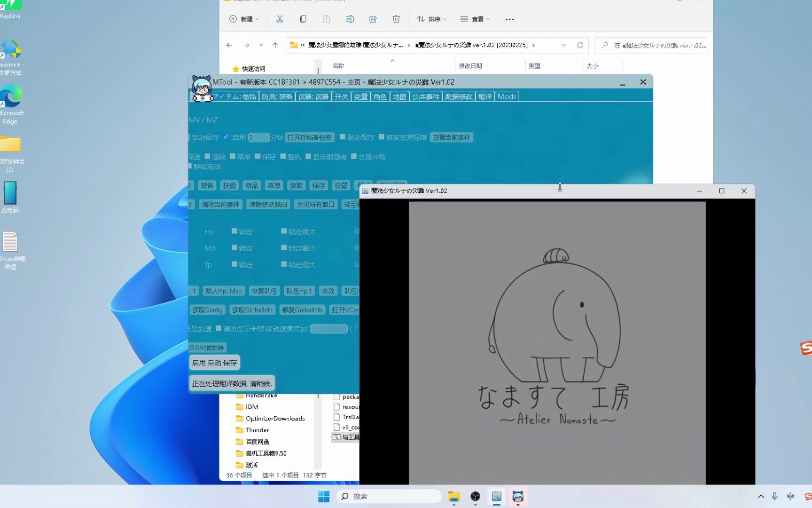Open the Explorer more options ellipsis
This screenshot has height=508, width=812.
pos(510,19)
